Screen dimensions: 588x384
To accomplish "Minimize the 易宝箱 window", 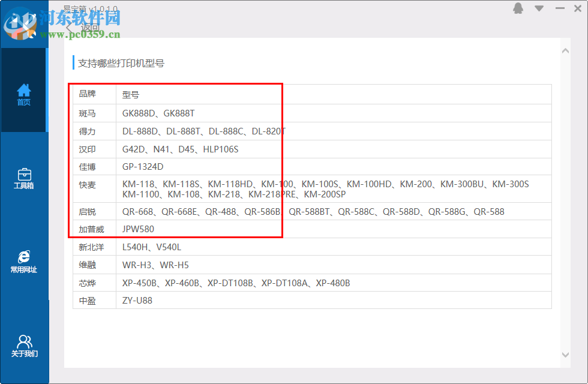I will [x=560, y=8].
